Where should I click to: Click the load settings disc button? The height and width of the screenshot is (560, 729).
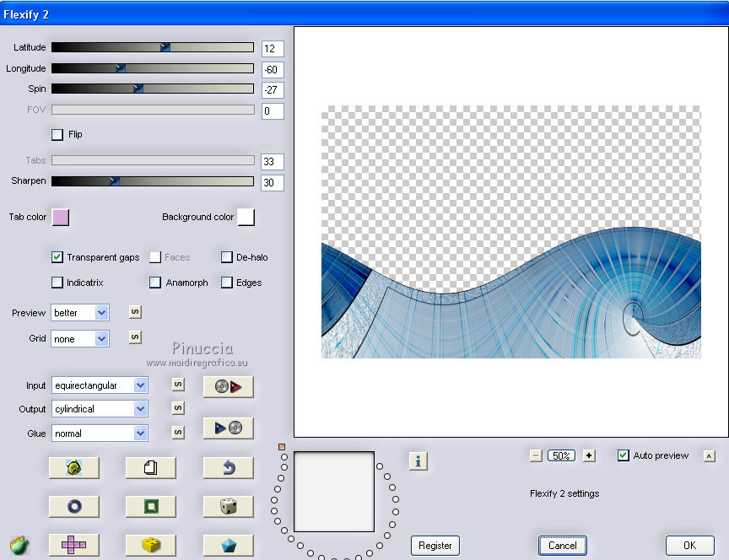pyautogui.click(x=229, y=386)
